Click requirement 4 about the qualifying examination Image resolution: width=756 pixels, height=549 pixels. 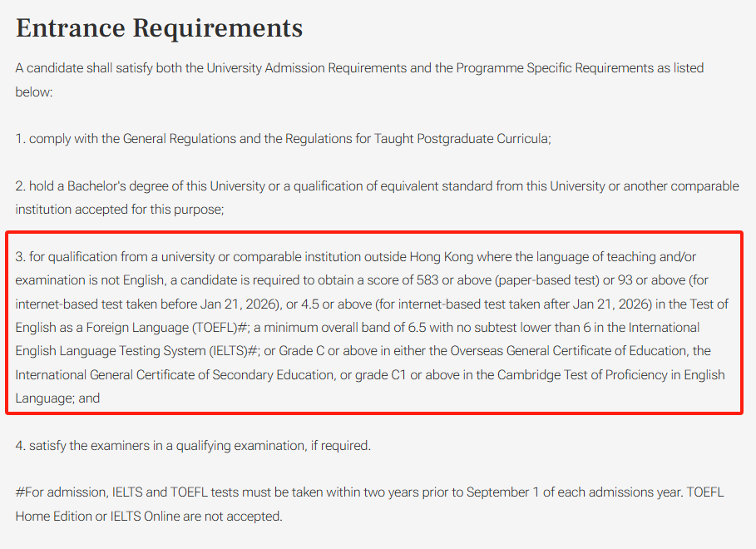(x=193, y=446)
